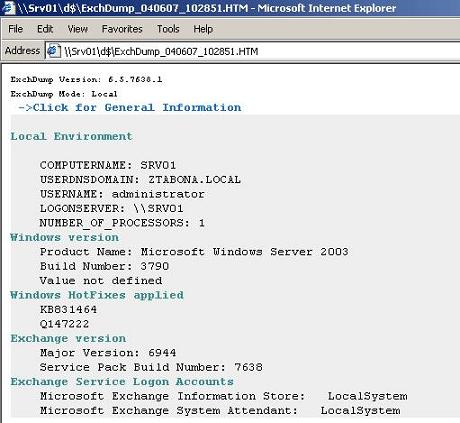Click the USERNAME: administrator line
This screenshot has width=460, height=423.
click(x=122, y=194)
